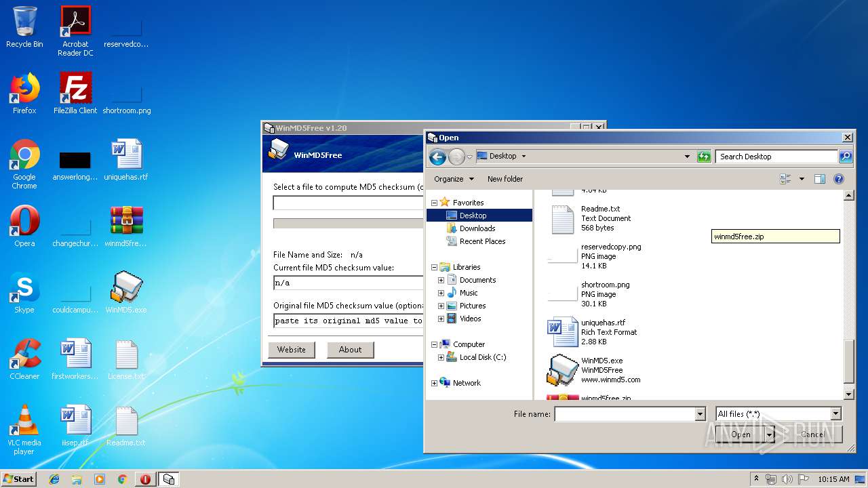The image size is (868, 488).
Task: Click the File name input field
Action: tap(625, 414)
